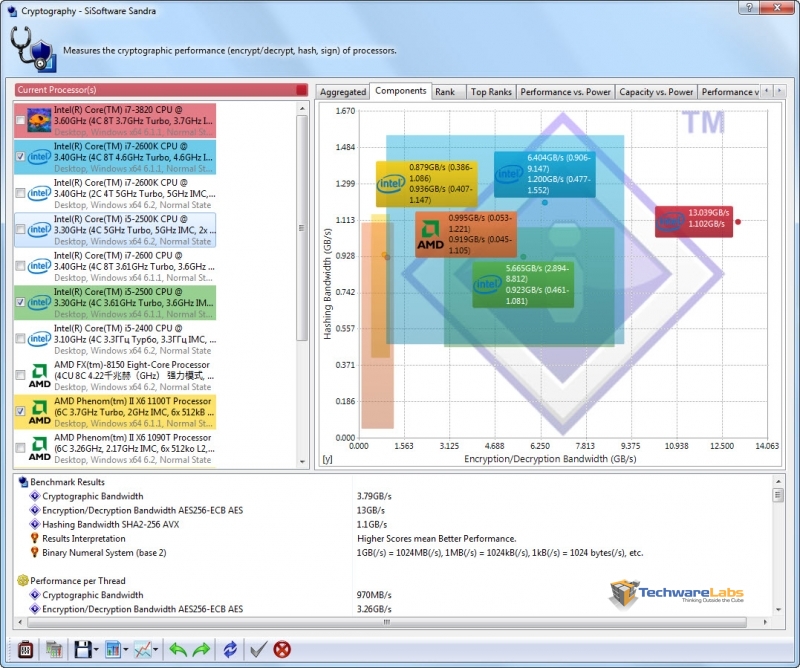The height and width of the screenshot is (668, 800).
Task: Click the results pane horizontal scrollbar thumb
Action: pyautogui.click(x=387, y=622)
